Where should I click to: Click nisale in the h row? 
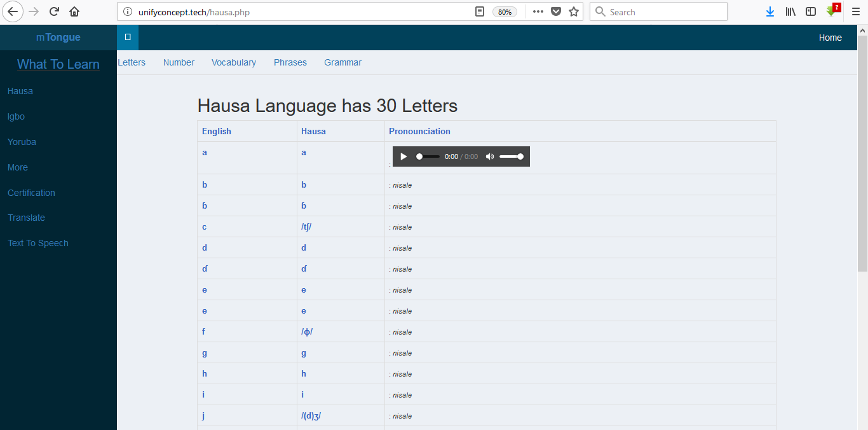click(x=402, y=374)
